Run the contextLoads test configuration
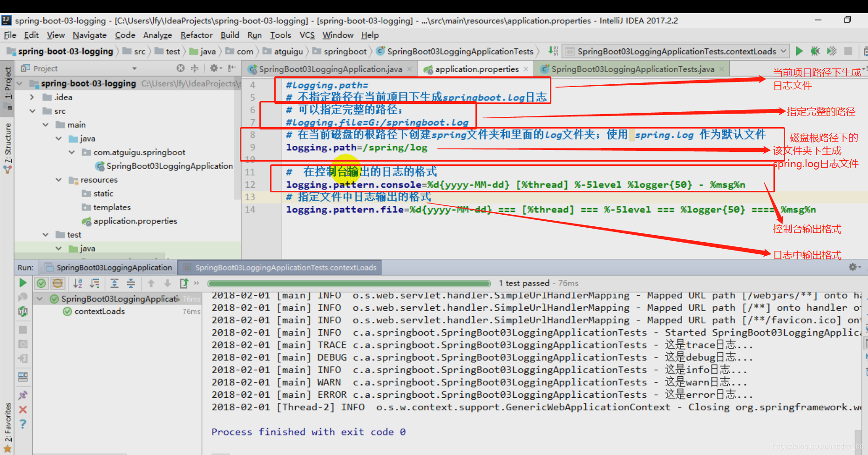868x455 pixels. (x=799, y=51)
